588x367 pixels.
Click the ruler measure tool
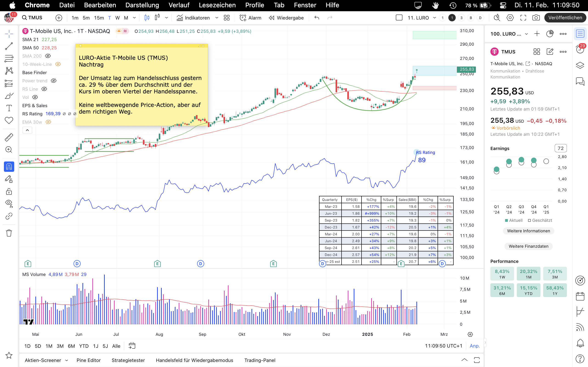click(9, 137)
